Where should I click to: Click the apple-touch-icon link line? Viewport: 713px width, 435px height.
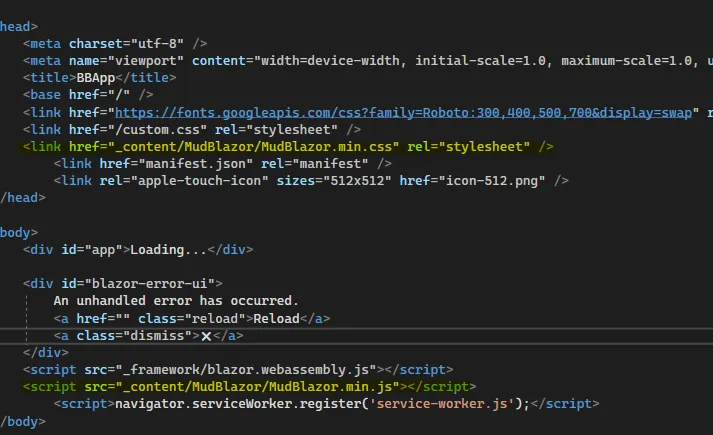[x=311, y=181]
